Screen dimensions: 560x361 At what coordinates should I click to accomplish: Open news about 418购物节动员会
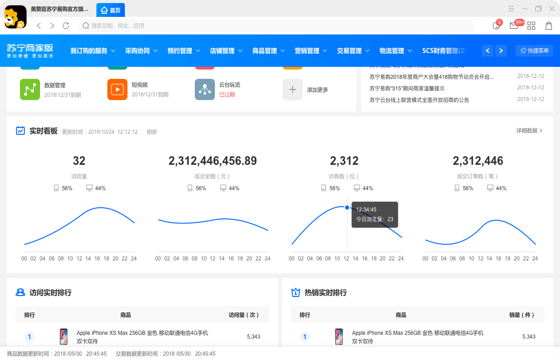(x=431, y=77)
